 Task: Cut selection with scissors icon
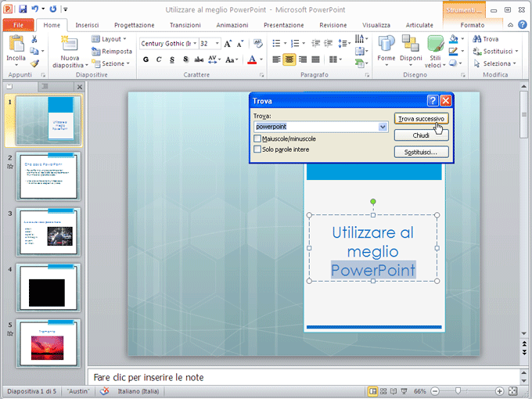click(x=34, y=39)
